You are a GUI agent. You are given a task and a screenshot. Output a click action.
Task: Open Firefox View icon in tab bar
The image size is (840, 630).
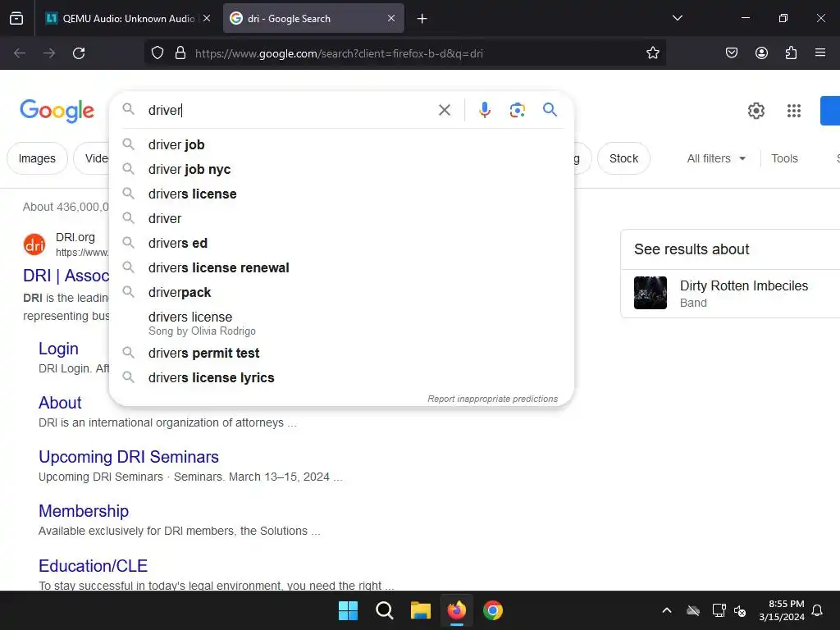16,18
